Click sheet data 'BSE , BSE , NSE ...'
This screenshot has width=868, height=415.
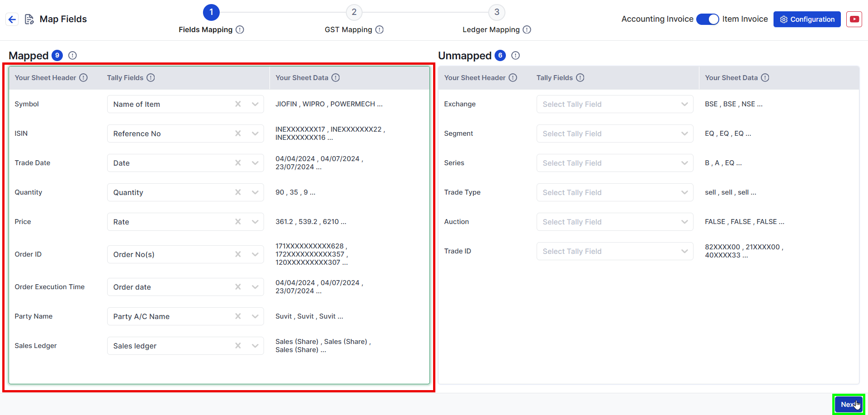coord(734,104)
